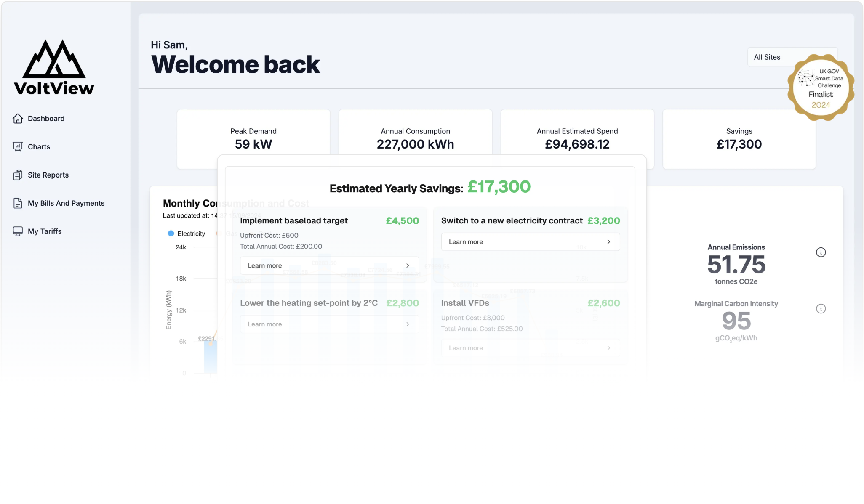Viewport: 864px width, 504px height.
Task: Select the Peak Demand 59 kW card
Action: click(x=253, y=138)
